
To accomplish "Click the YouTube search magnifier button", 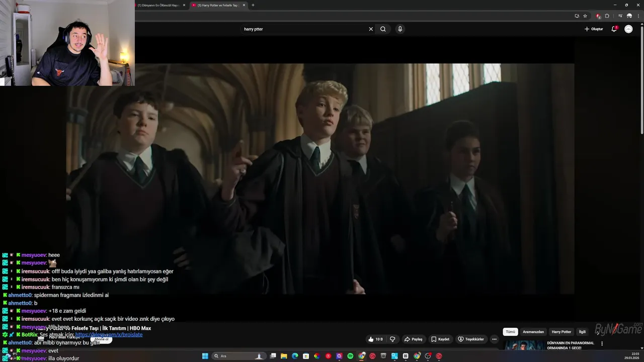I will pyautogui.click(x=383, y=29).
